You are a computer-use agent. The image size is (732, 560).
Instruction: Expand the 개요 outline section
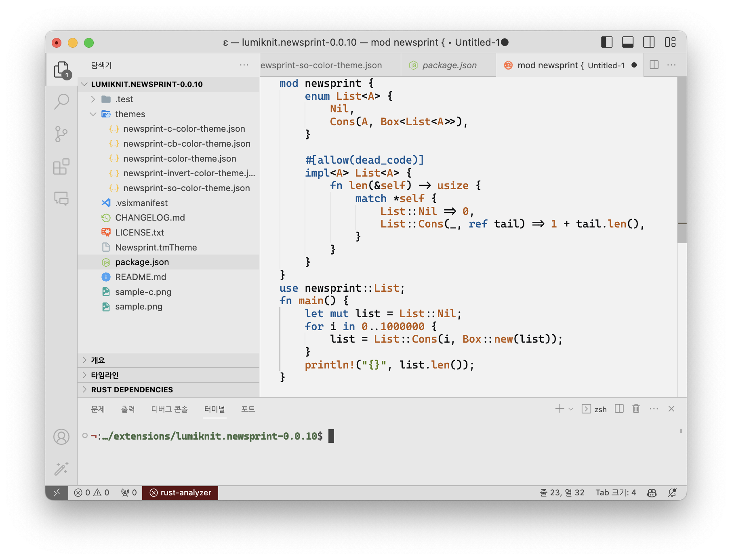[168, 360]
